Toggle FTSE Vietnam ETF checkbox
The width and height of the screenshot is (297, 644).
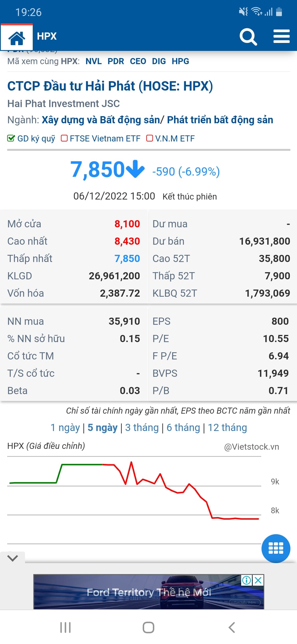tap(64, 138)
